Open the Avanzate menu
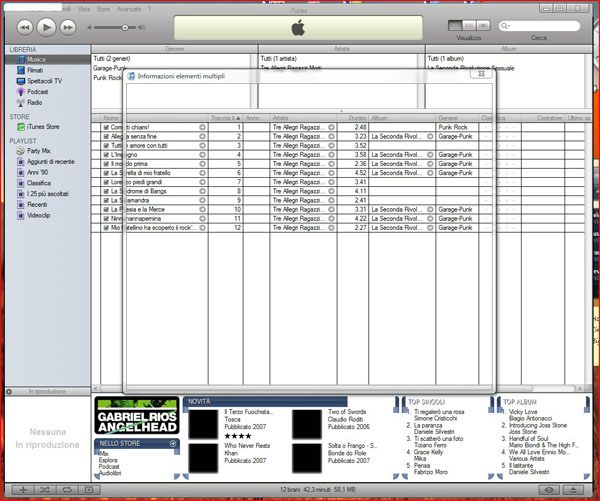 [x=129, y=9]
